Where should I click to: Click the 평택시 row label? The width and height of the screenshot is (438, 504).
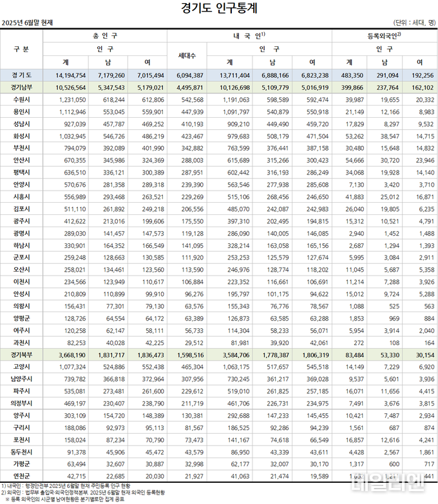[21, 173]
